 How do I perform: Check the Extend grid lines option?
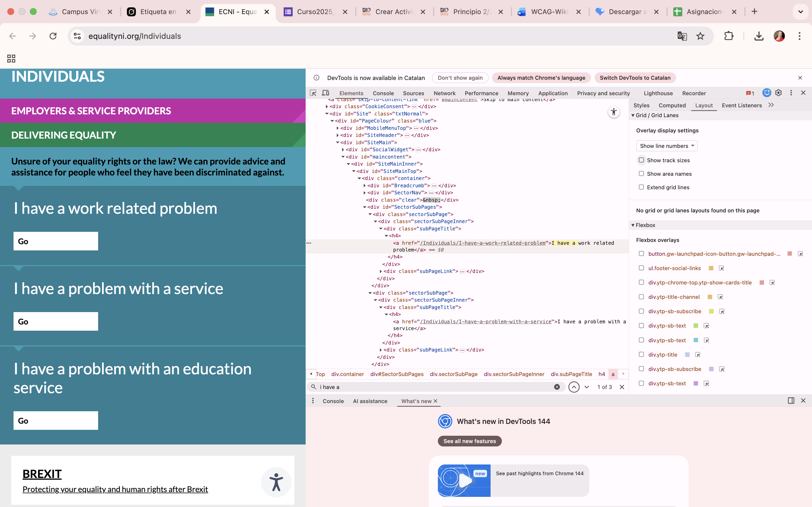click(x=641, y=187)
